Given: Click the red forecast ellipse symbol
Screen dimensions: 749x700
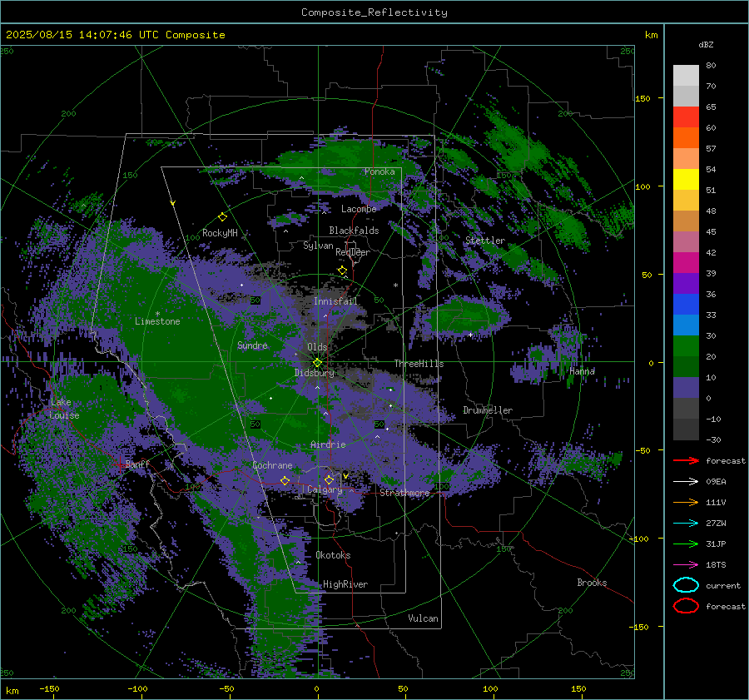Looking at the screenshot, I should click(x=686, y=606).
